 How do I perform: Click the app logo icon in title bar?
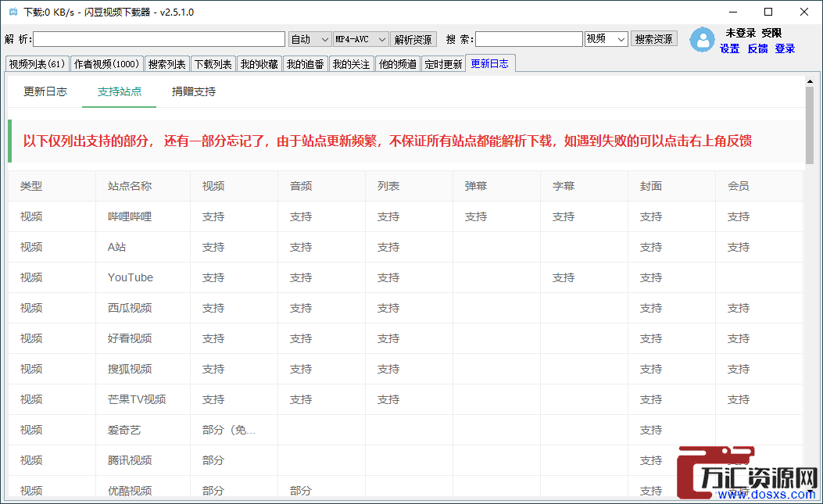13,12
